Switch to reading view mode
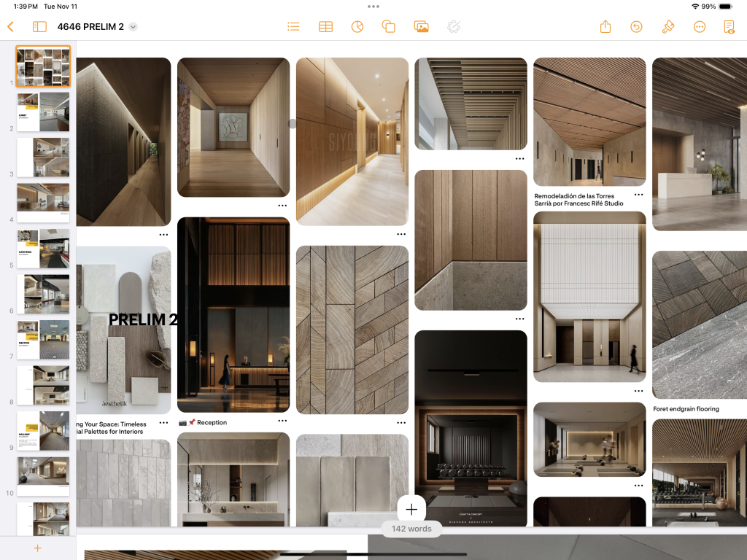The width and height of the screenshot is (747, 560). pyautogui.click(x=729, y=27)
